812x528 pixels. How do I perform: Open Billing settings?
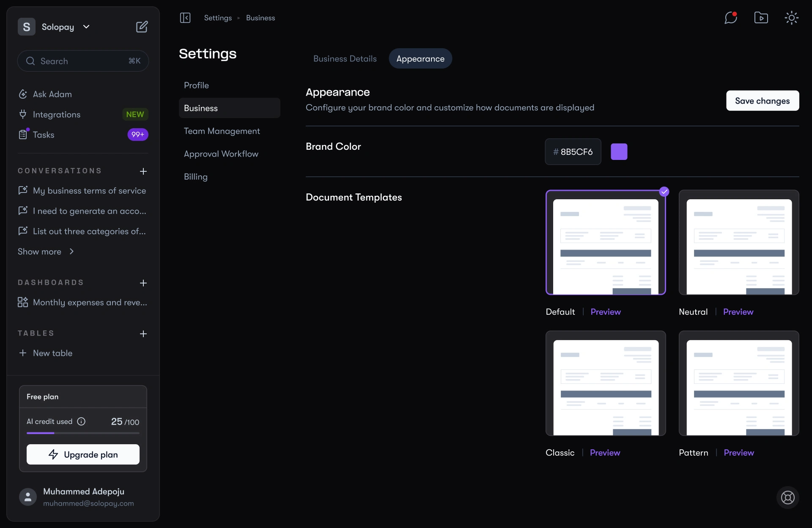(x=195, y=177)
